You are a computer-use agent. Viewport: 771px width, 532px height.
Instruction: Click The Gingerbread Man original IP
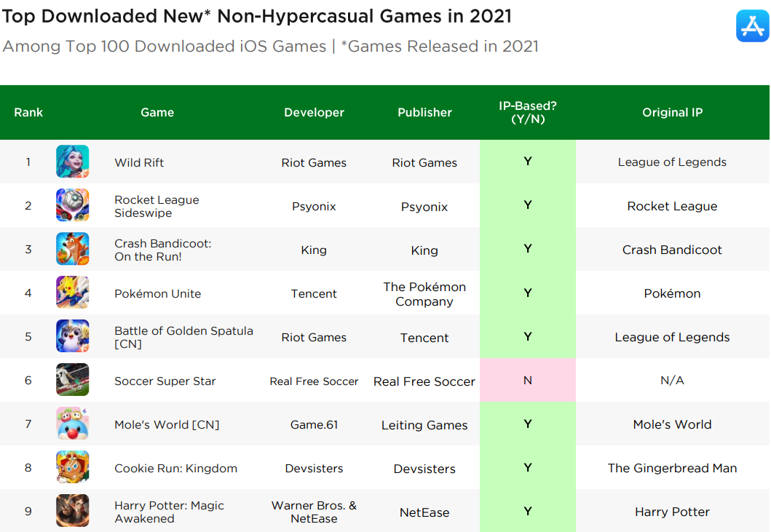point(672,468)
